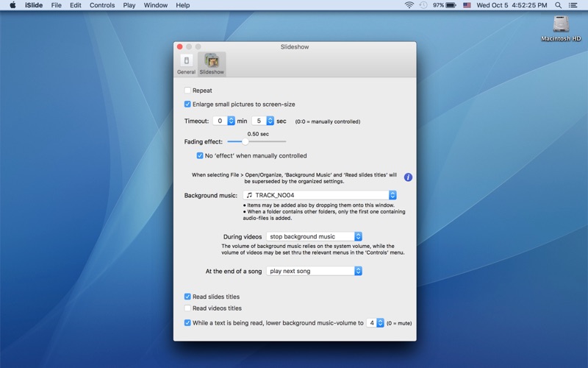
Task: Open the Background music TRACK_NO04 dropdown
Action: (320, 195)
